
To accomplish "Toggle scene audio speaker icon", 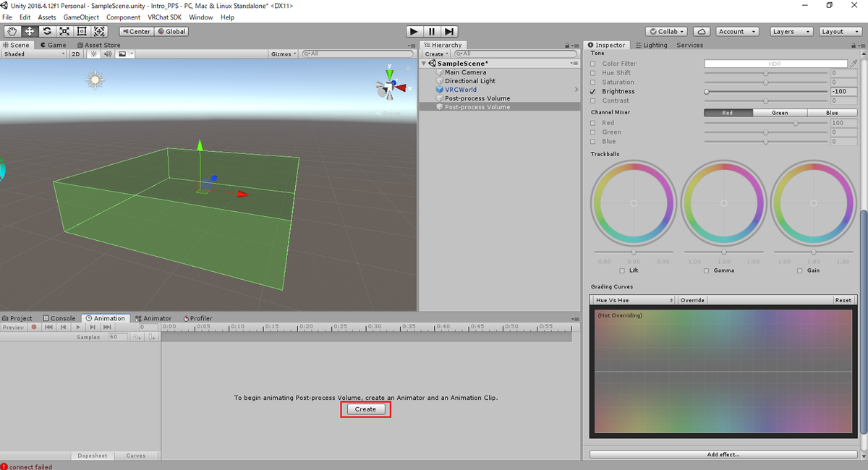I will (x=107, y=54).
